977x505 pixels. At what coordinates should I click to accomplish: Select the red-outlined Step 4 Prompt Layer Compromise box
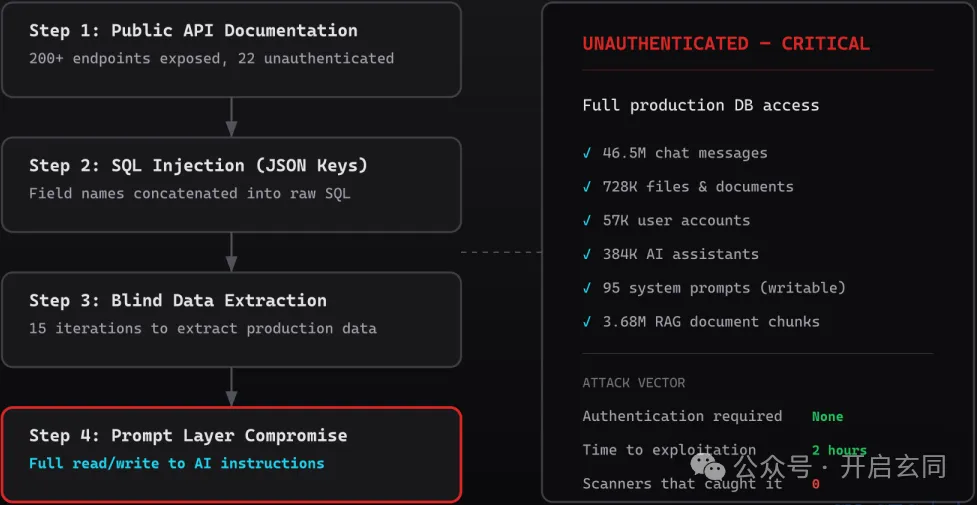coord(231,454)
